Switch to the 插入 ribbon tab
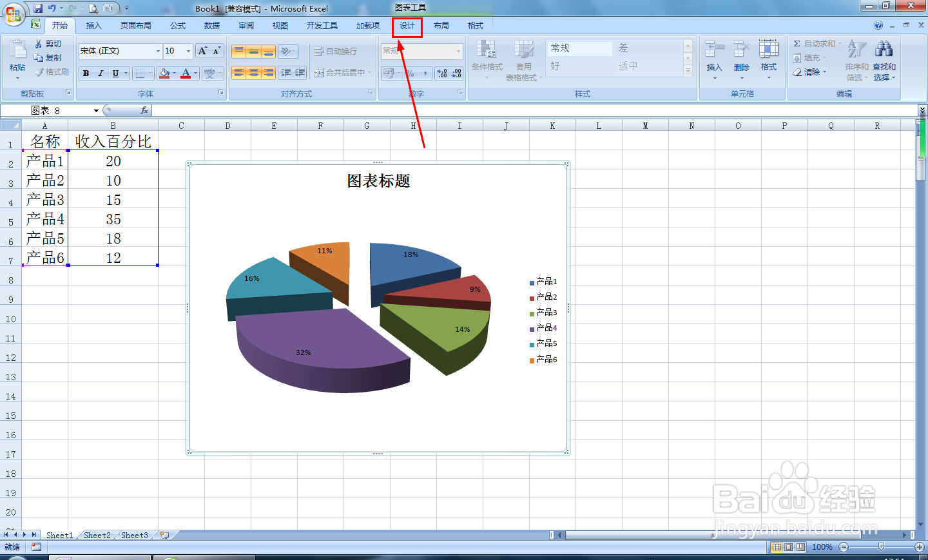This screenshot has width=928, height=560. point(93,26)
